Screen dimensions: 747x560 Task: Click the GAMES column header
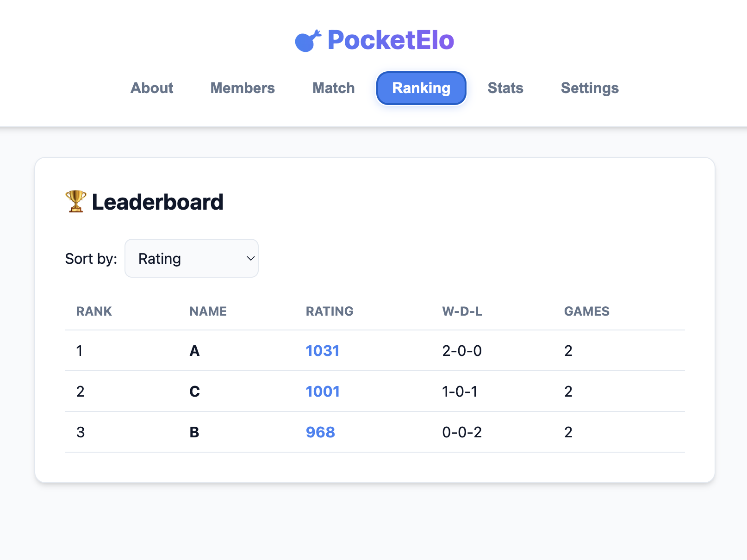click(x=587, y=311)
